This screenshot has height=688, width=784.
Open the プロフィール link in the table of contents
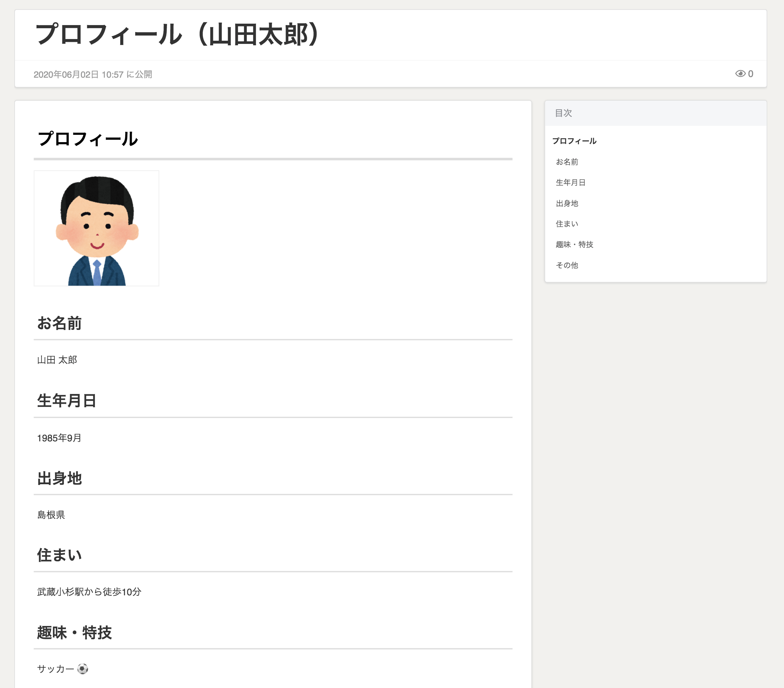point(573,141)
